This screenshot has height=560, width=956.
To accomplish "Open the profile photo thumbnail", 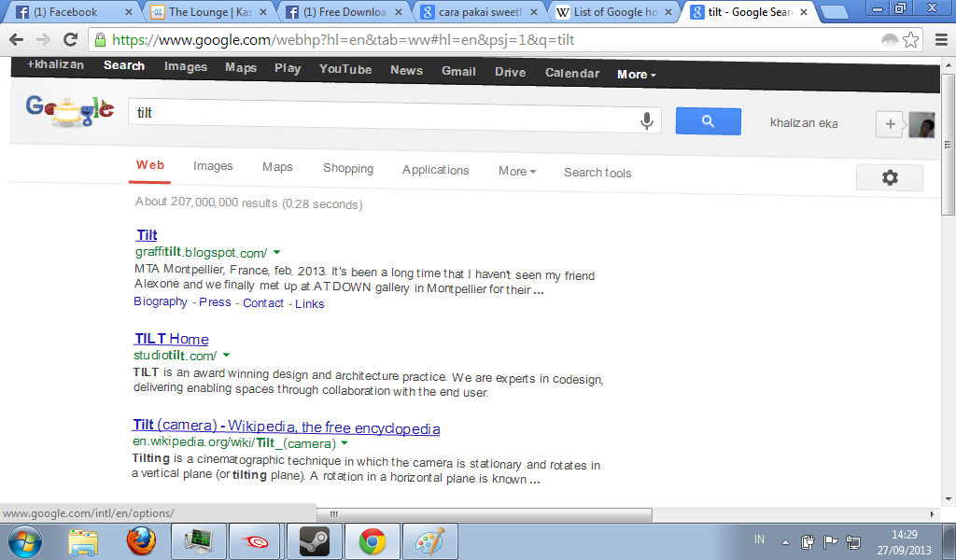I will point(921,124).
